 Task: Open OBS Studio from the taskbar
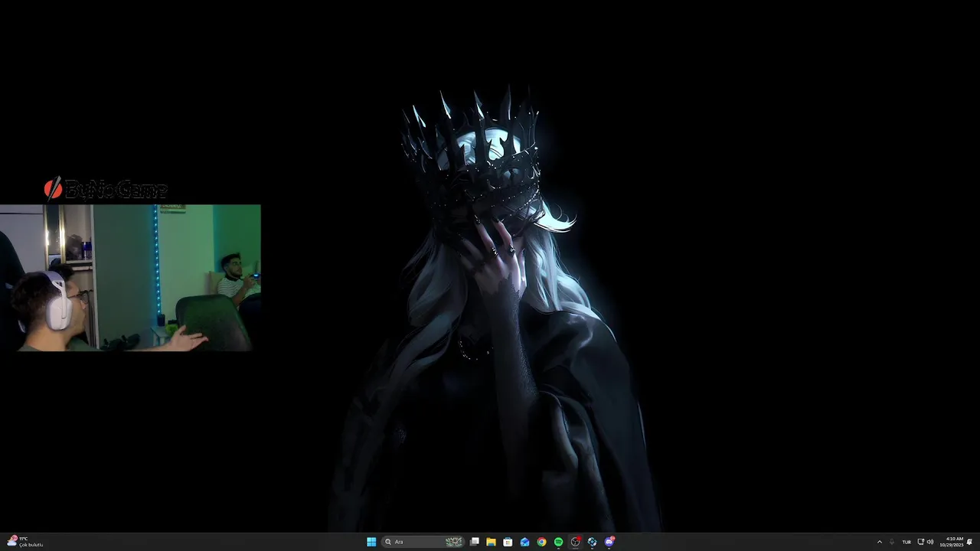[x=575, y=542]
